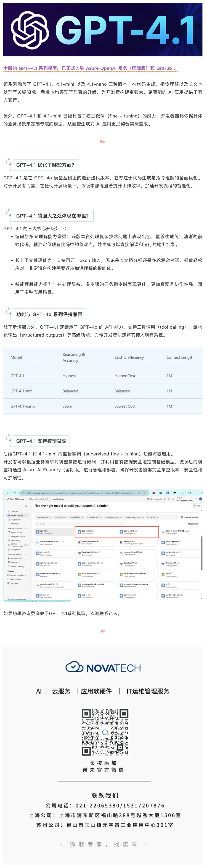Open Prompt flow in the sidebar
The height and width of the screenshot is (868, 207).
(14, 550)
